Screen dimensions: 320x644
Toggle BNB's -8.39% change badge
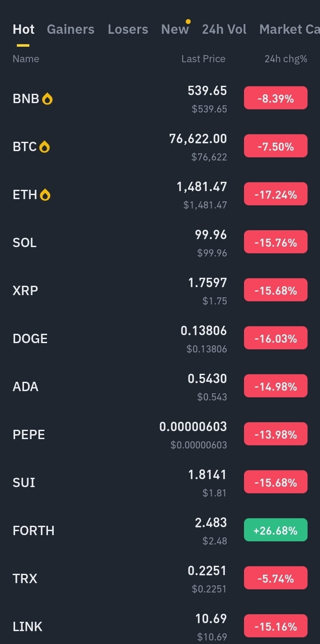point(276,98)
